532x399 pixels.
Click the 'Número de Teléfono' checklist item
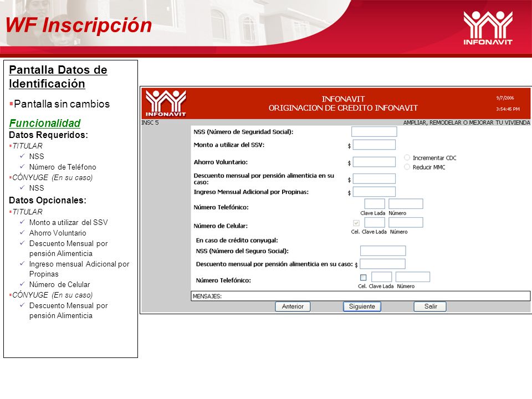coord(63,167)
